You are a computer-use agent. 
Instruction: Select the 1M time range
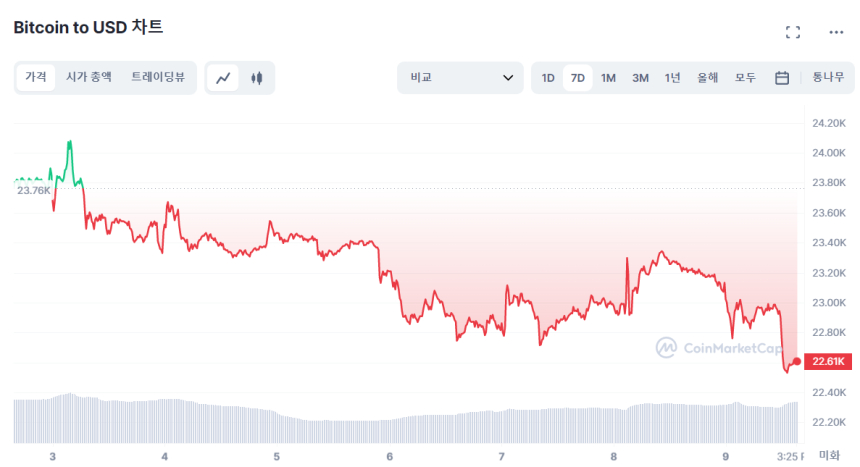[x=608, y=78]
